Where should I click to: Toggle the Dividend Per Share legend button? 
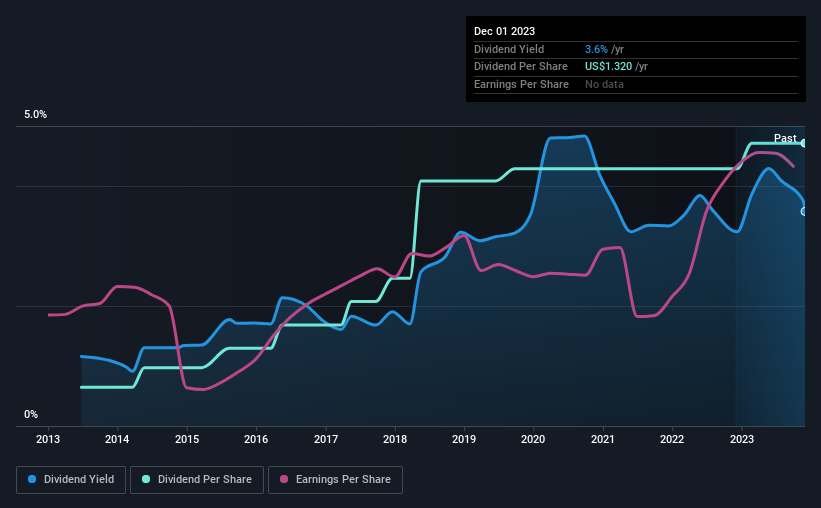197,480
